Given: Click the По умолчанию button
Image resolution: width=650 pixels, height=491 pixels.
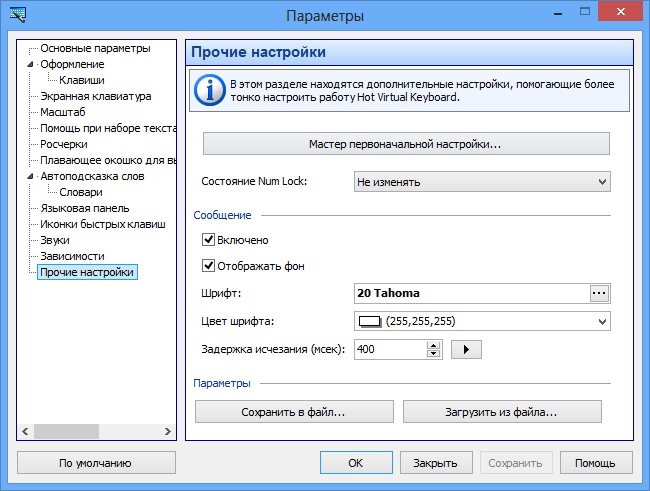Looking at the screenshot, I should (x=96, y=463).
